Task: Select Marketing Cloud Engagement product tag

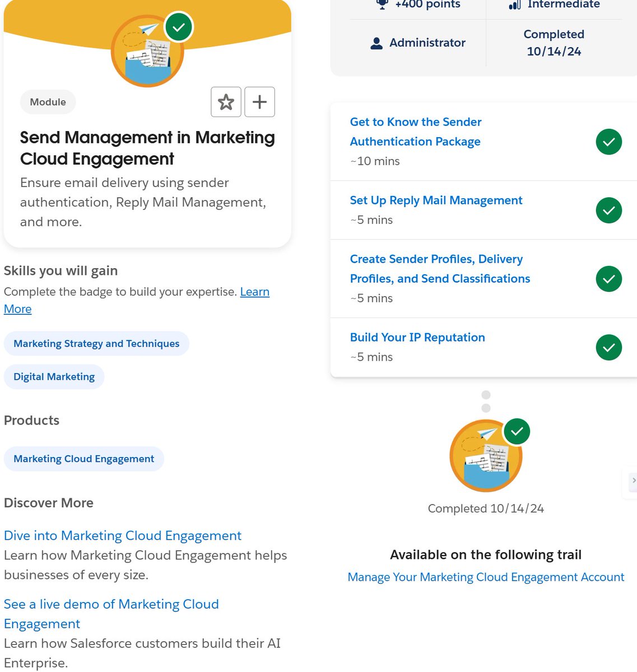Action: pyautogui.click(x=83, y=459)
